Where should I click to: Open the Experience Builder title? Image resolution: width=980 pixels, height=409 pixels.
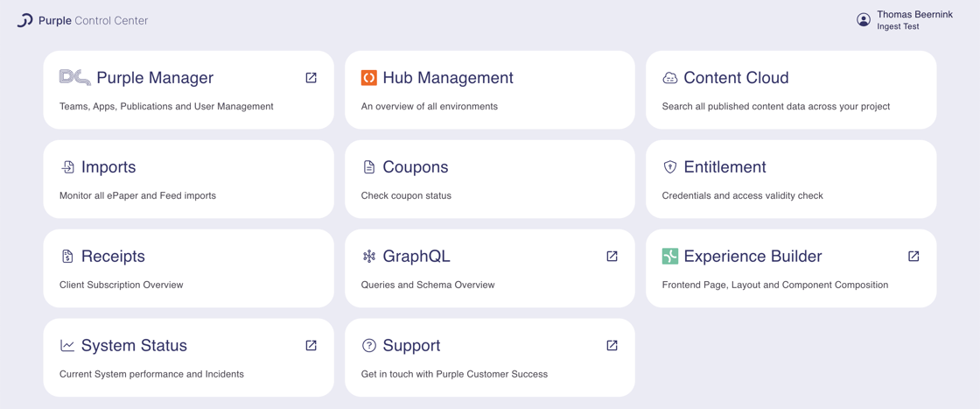(753, 257)
